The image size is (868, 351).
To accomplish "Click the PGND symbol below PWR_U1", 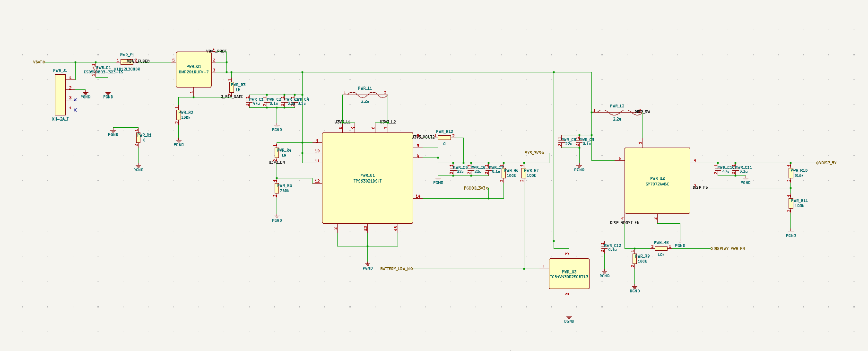I will [x=367, y=266].
